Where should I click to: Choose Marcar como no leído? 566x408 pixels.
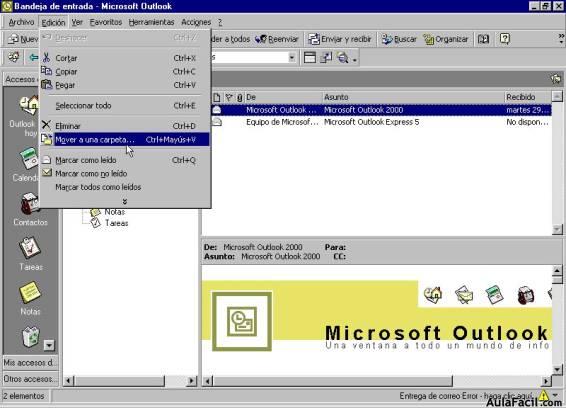(125, 174)
